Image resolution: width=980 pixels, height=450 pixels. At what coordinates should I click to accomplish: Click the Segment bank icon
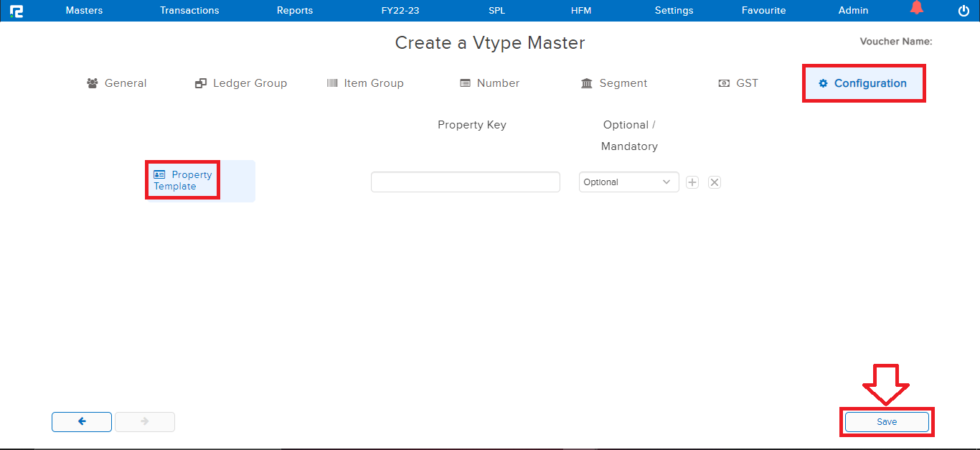587,83
